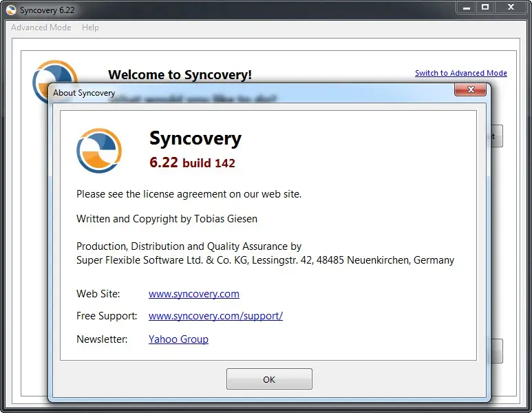
Task: Click the 'Welcome to Syncovery!' heading
Action: tap(180, 74)
